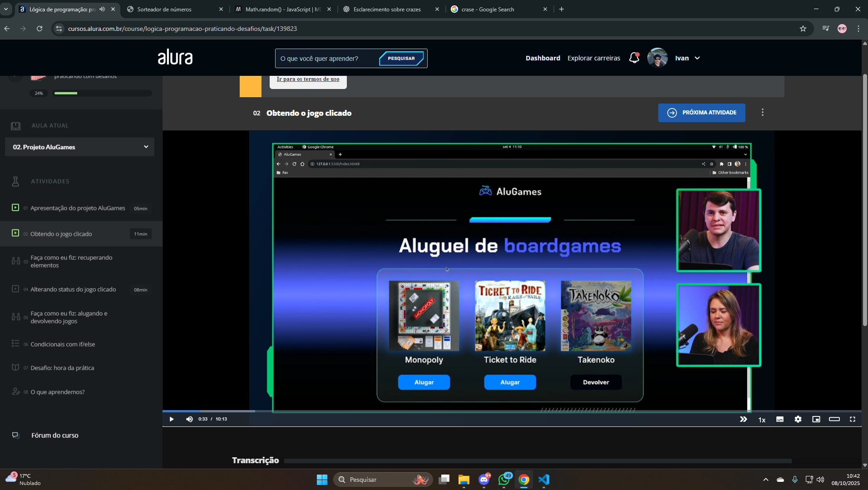Viewport: 868px width, 490px height.
Task: Open the tab search dropdown
Action: click(6, 9)
